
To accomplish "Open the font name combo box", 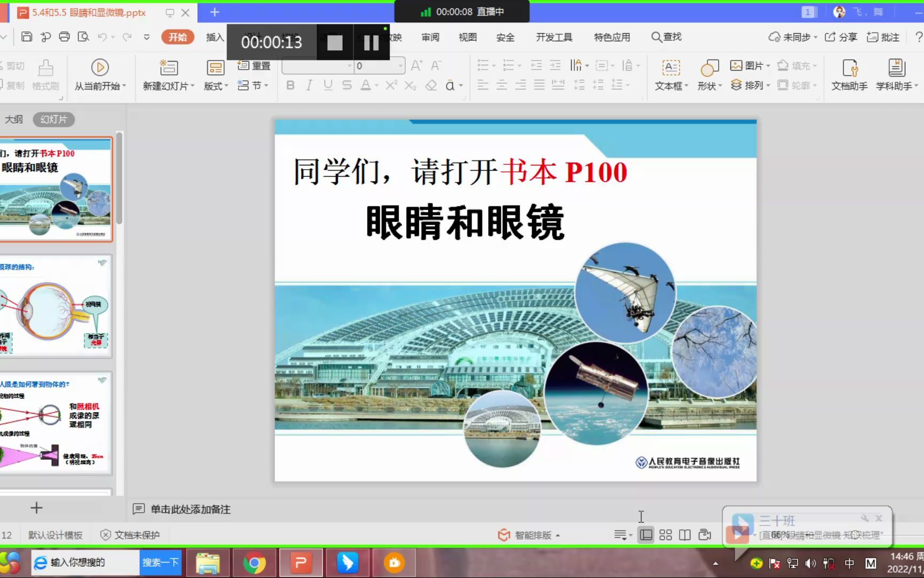I will [318, 66].
